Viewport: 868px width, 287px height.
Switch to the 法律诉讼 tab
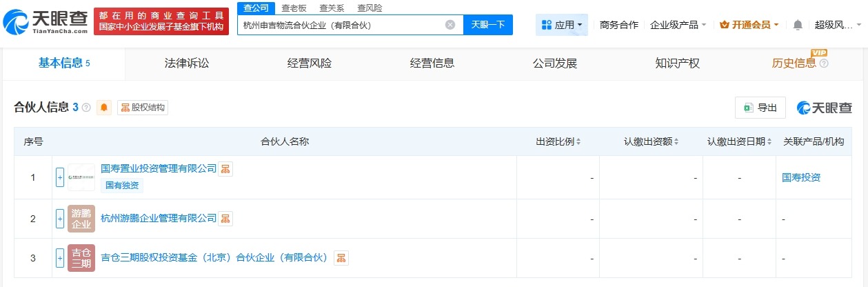tap(187, 63)
